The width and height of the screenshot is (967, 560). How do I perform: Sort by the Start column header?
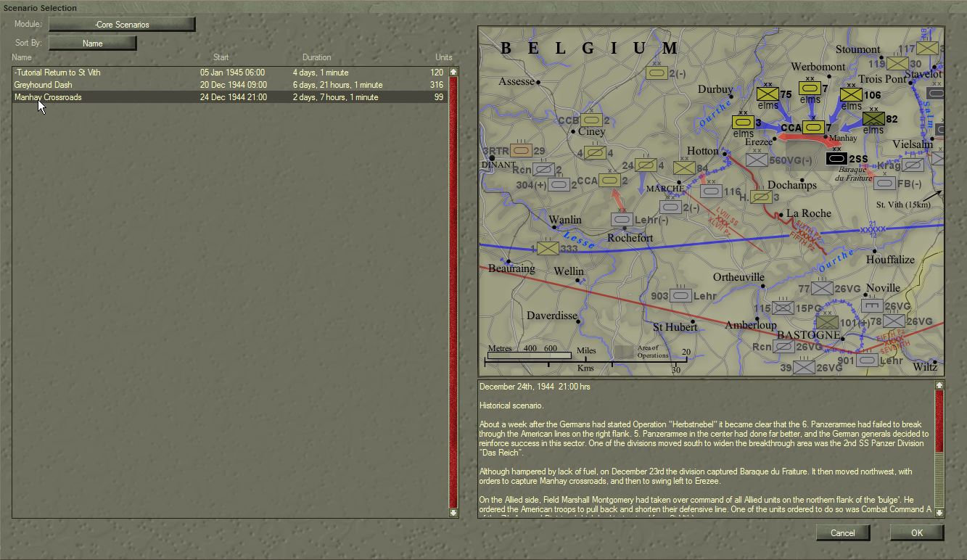pyautogui.click(x=221, y=57)
